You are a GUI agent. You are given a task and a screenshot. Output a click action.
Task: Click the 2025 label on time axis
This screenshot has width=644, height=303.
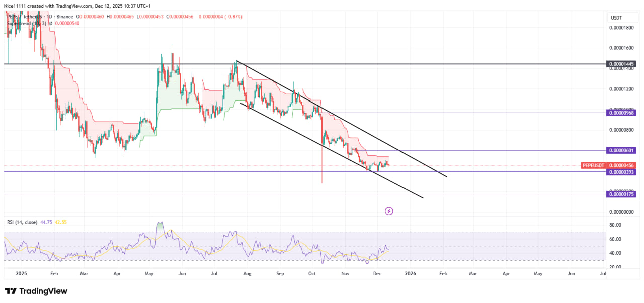21,274
